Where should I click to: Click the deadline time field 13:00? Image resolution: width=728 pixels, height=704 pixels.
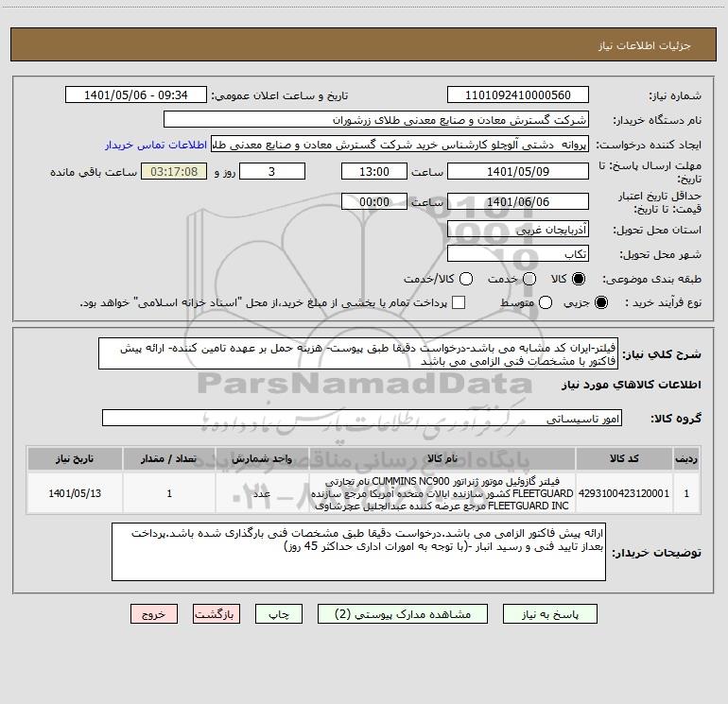click(374, 171)
